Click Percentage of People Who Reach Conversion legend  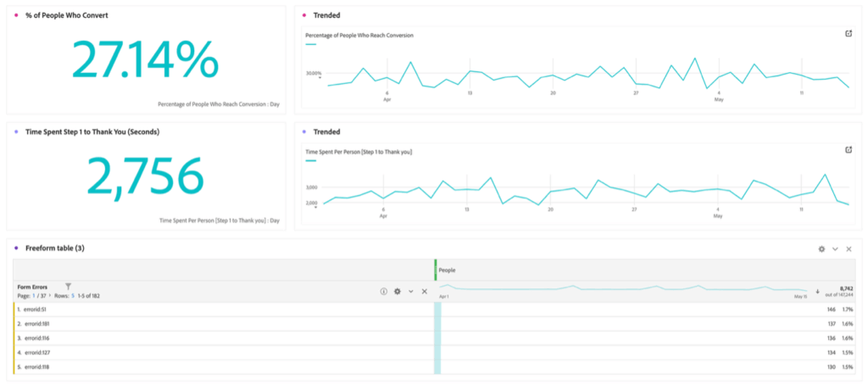359,36
